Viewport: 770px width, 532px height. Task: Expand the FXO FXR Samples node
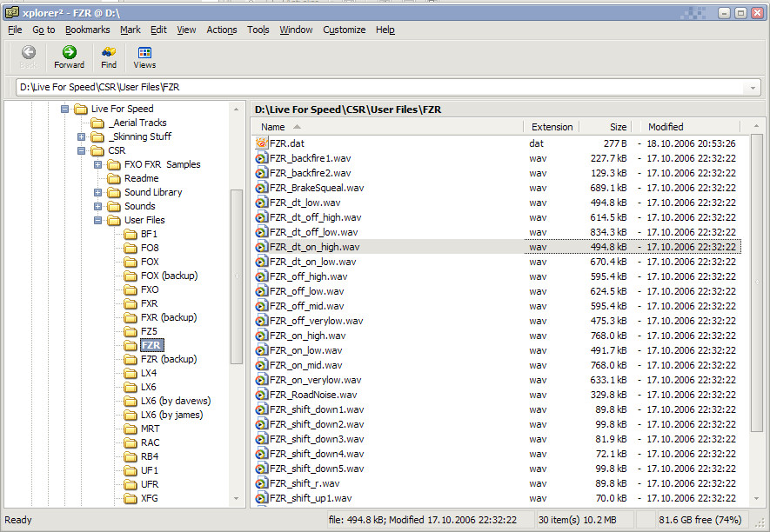97,164
